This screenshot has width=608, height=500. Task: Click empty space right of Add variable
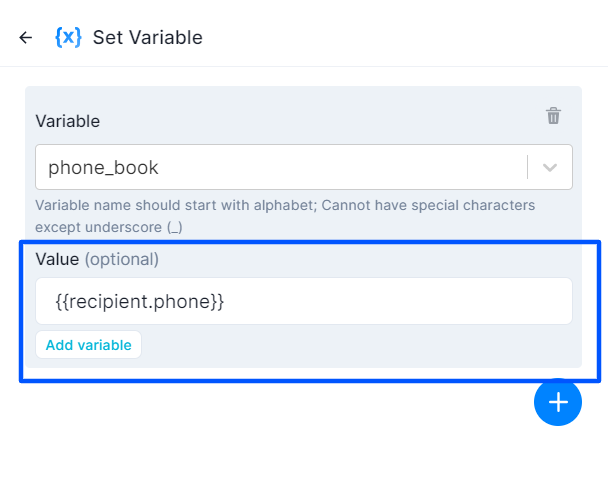coord(350,345)
